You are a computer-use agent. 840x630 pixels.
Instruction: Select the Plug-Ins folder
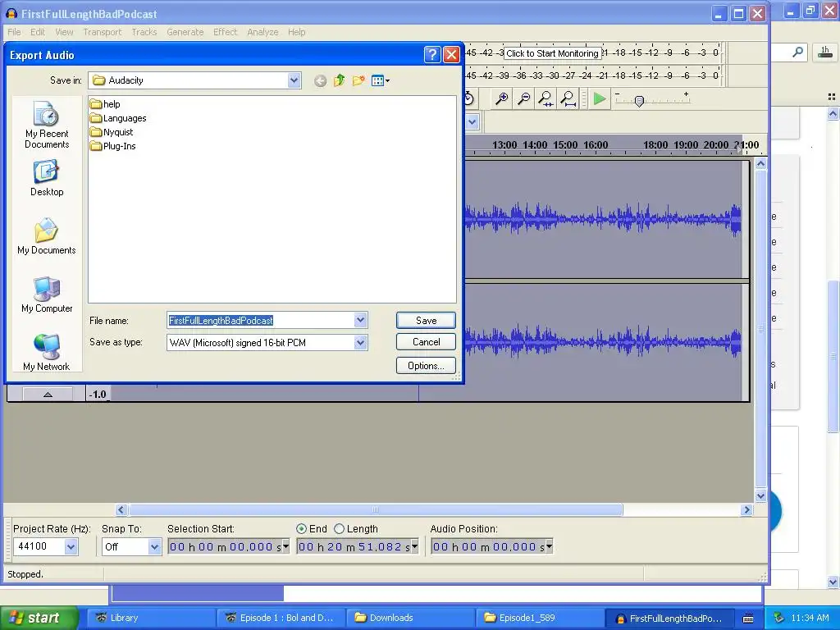pos(112,146)
